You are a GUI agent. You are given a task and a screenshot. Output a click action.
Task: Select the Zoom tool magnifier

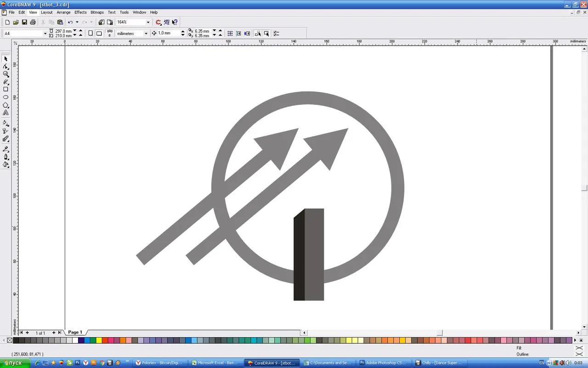6,74
